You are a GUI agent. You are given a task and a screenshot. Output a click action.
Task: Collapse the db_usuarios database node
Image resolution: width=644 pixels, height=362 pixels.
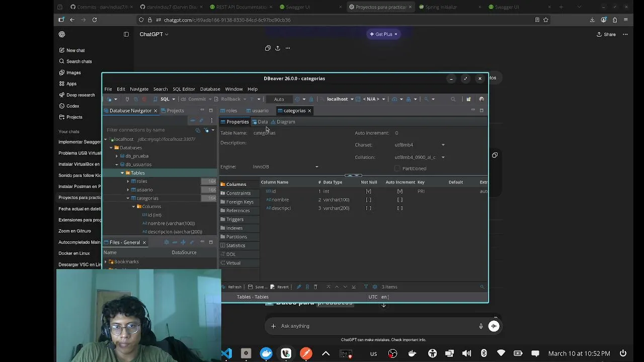click(117, 164)
